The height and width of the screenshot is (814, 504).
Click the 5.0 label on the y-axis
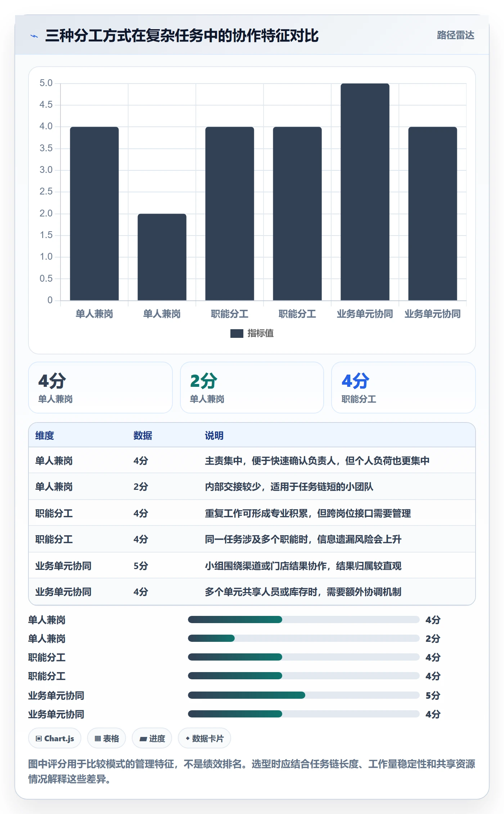point(46,83)
